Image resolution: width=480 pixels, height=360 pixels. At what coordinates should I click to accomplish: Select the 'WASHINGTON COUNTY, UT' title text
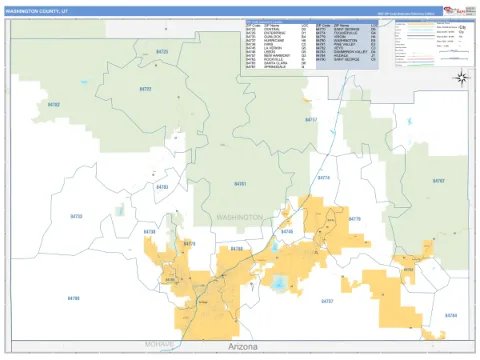(x=36, y=11)
